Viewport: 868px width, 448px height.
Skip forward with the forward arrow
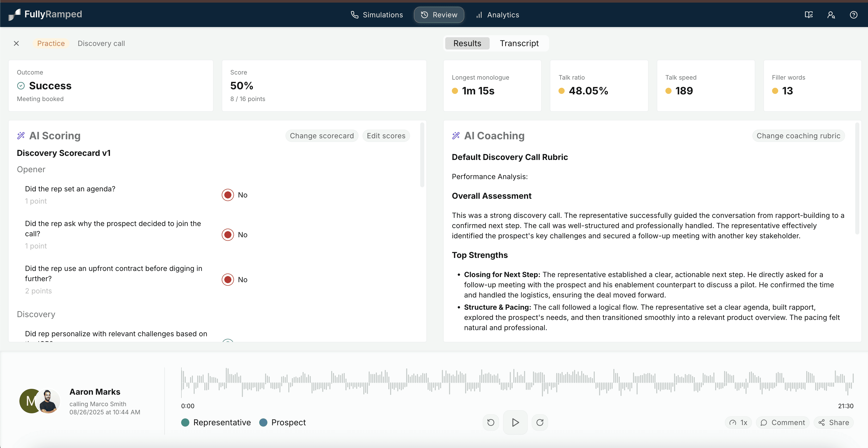[x=540, y=422]
